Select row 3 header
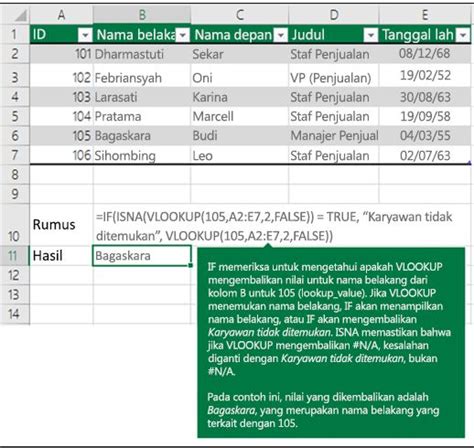Image resolution: width=474 pixels, height=448 pixels. [x=15, y=77]
